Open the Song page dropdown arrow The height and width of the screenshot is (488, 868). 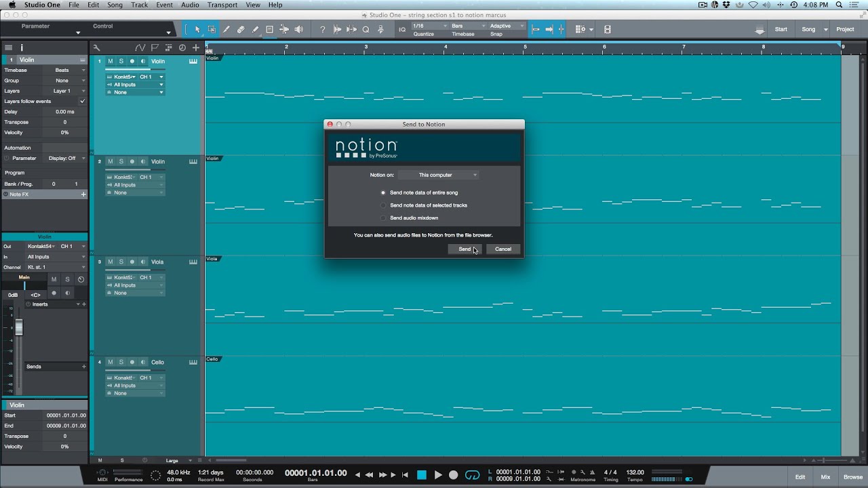pos(826,29)
